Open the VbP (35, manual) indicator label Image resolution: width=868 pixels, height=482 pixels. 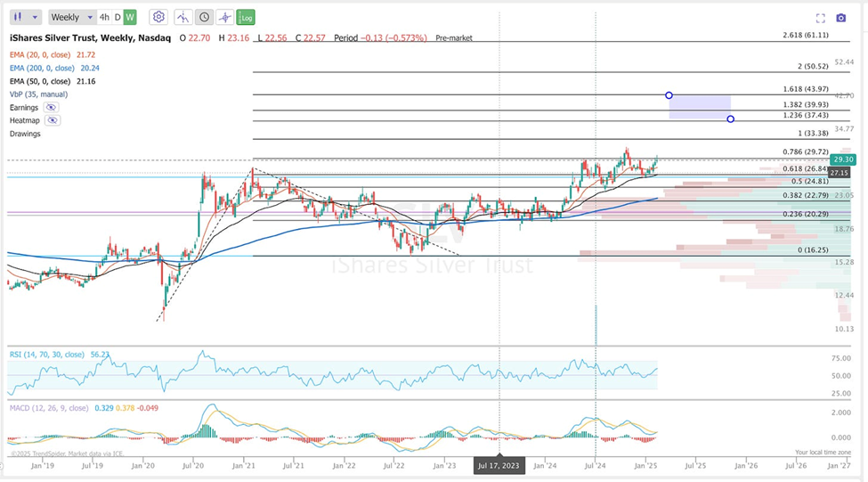click(x=39, y=94)
